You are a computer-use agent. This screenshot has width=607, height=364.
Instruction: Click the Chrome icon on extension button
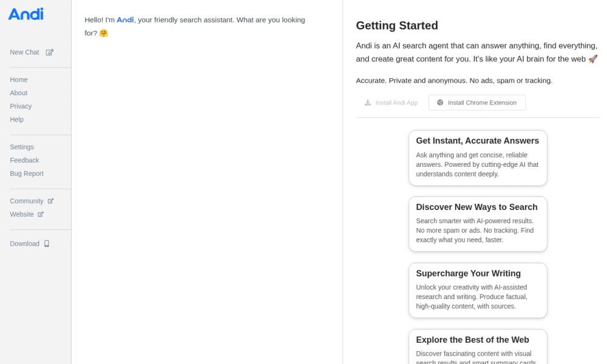pos(440,103)
